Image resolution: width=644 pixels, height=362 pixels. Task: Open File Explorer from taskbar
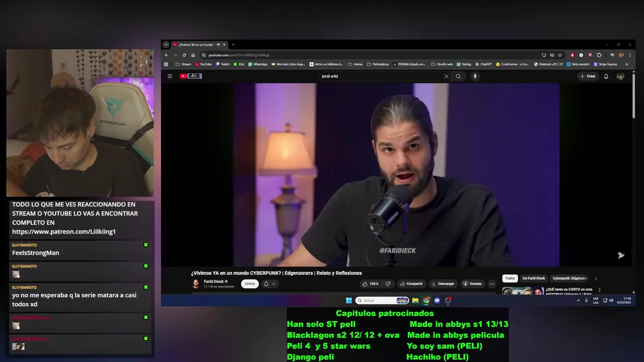click(x=415, y=301)
